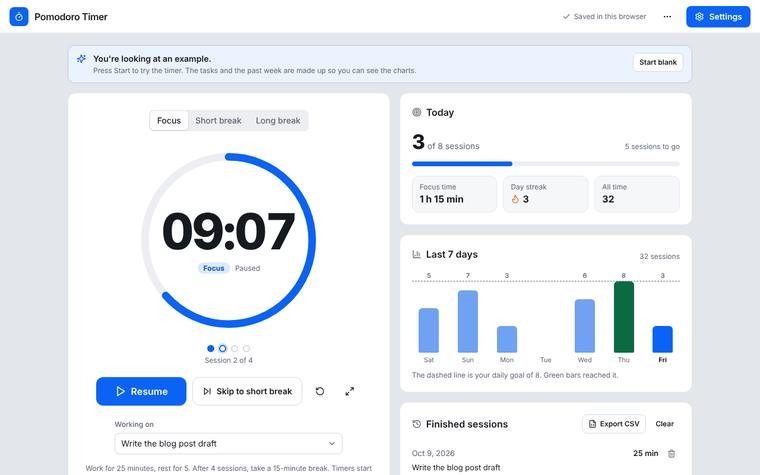The width and height of the screenshot is (760, 475).
Task: Select the fourth session dot
Action: tap(246, 348)
